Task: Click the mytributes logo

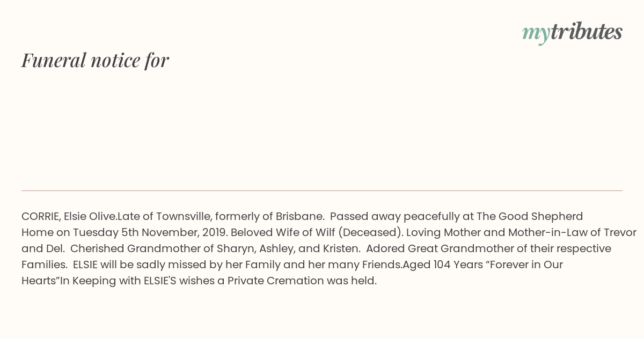Action: [572, 33]
